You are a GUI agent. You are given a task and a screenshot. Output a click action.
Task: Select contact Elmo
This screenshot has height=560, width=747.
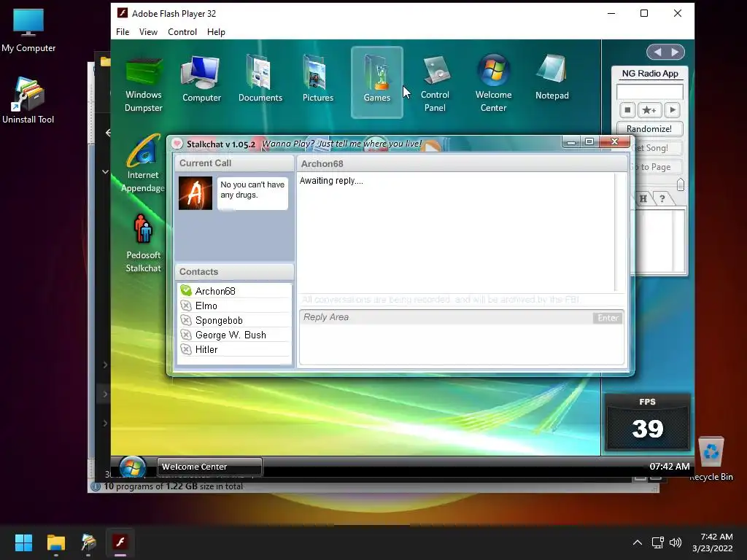click(234, 306)
